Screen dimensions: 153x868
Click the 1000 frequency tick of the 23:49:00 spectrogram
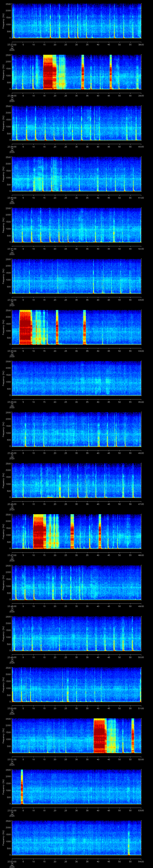click(8, 637)
